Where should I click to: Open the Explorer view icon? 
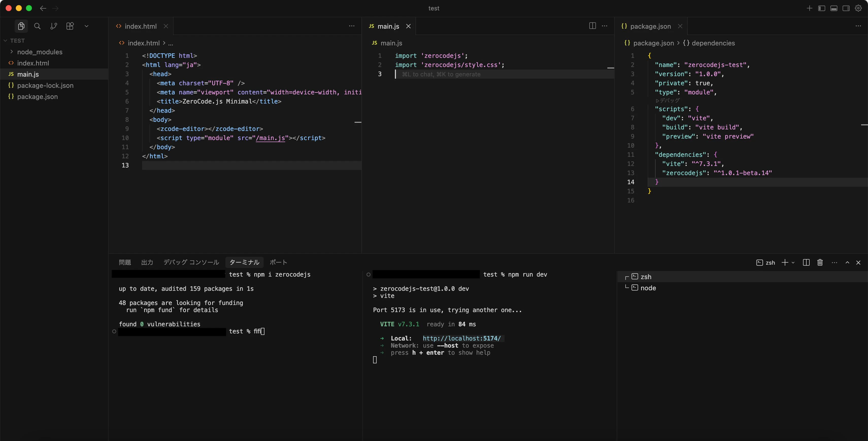click(21, 26)
